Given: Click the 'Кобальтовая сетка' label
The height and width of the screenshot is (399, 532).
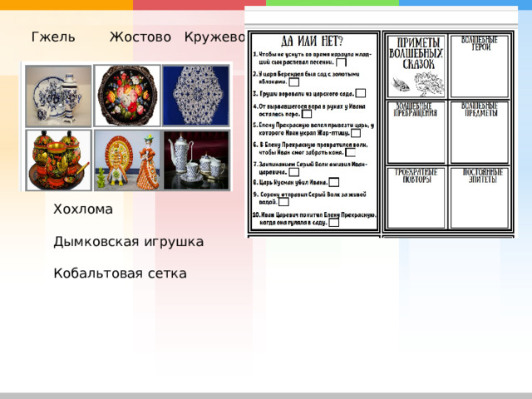Looking at the screenshot, I should (x=120, y=273).
